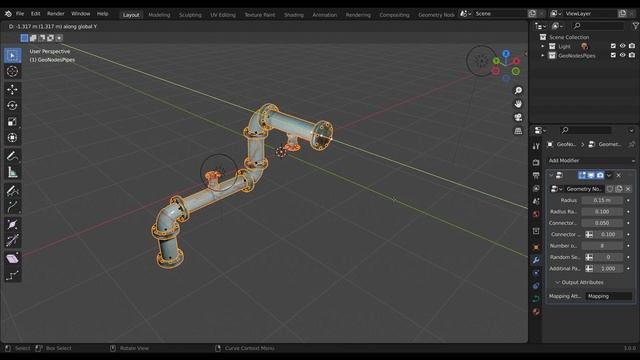Choose the Move tool
The width and height of the screenshot is (640, 360).
[x=12, y=89]
